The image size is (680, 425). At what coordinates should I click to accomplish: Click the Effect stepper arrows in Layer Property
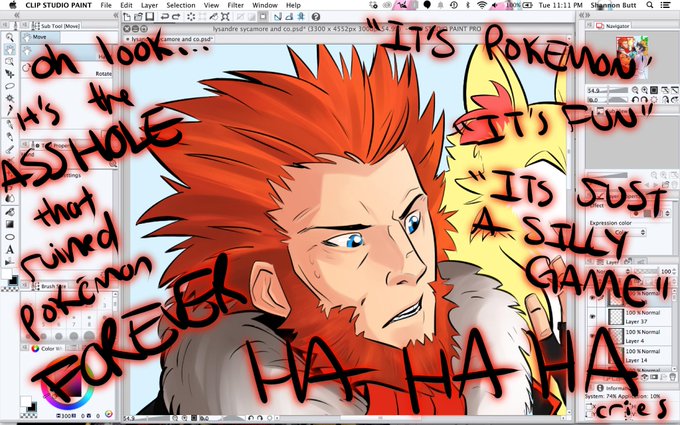(x=667, y=213)
